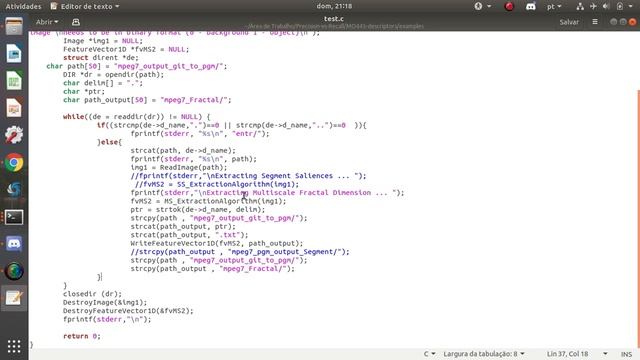
Task: Open the settings tool with wrench icon
Action: 14,135
